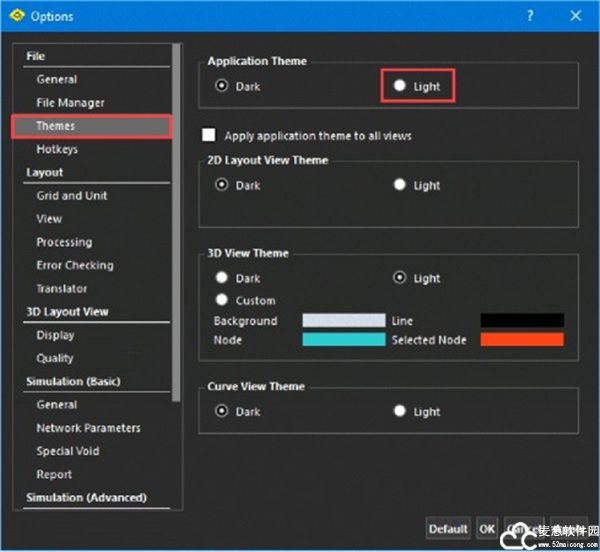The width and height of the screenshot is (600, 552).
Task: Open Grid and Unit layout settings
Action: (x=72, y=195)
